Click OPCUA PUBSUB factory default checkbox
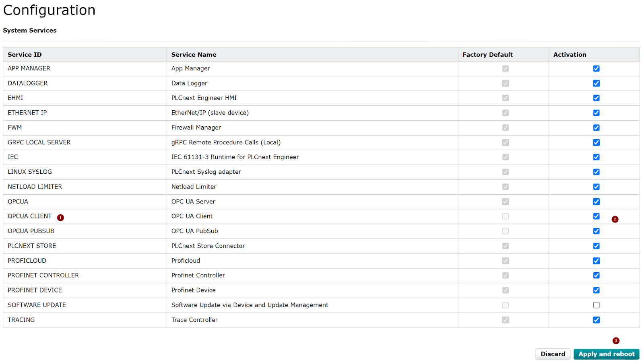This screenshot has width=644, height=364. [x=506, y=231]
